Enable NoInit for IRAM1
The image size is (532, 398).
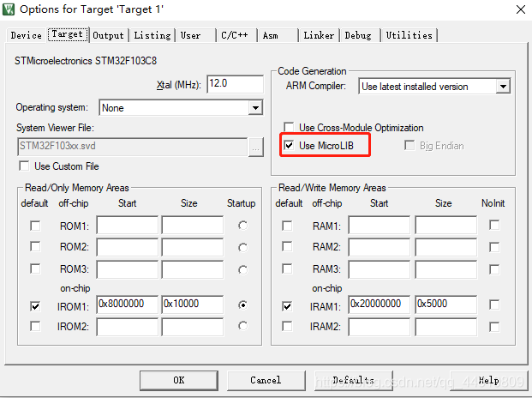494,305
